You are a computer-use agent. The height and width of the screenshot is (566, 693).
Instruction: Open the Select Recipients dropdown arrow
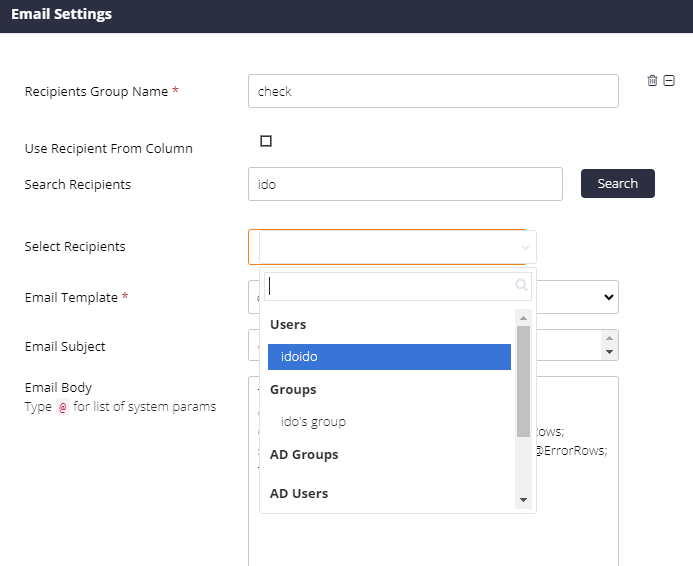pyautogui.click(x=525, y=247)
